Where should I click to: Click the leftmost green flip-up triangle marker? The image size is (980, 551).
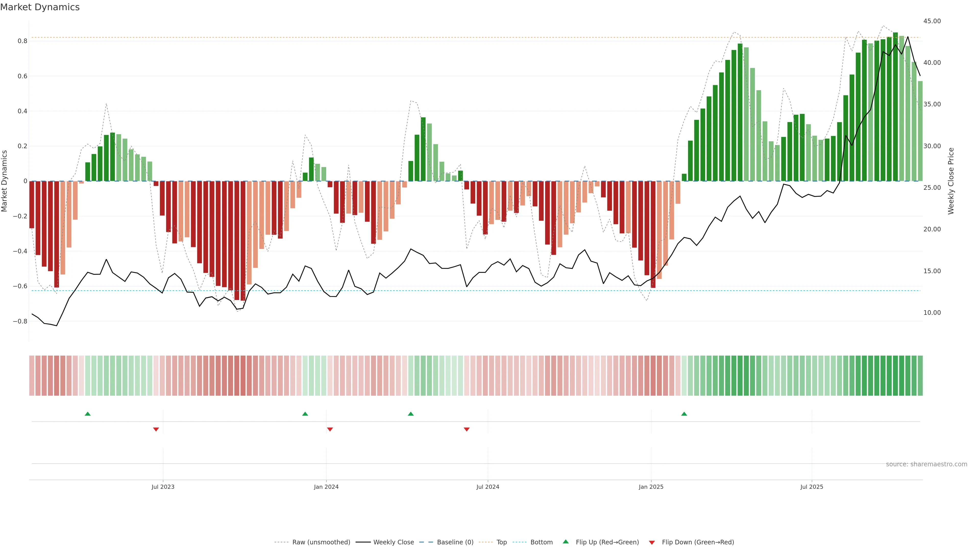pyautogui.click(x=88, y=414)
